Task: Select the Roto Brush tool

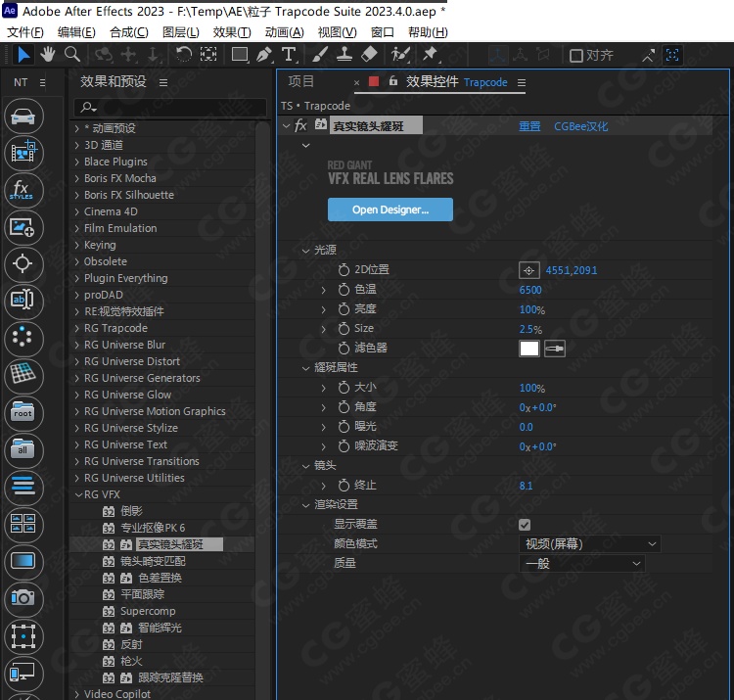Action: coord(400,55)
